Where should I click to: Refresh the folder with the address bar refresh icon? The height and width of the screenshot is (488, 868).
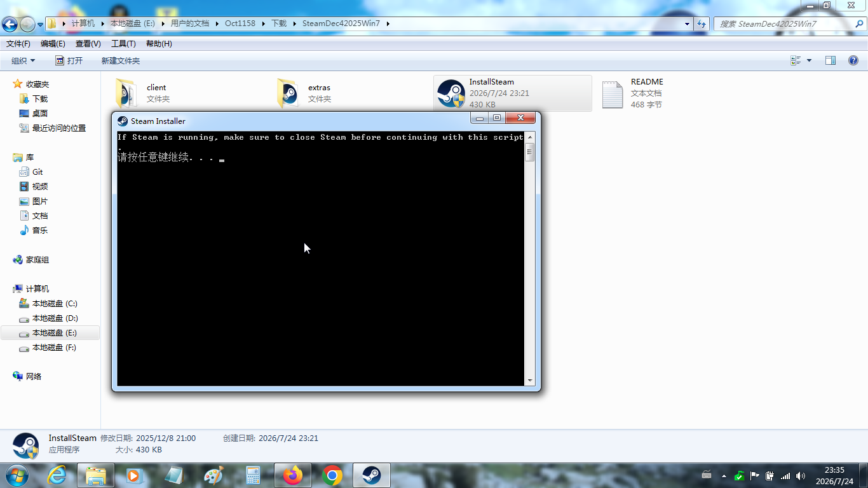[702, 24]
